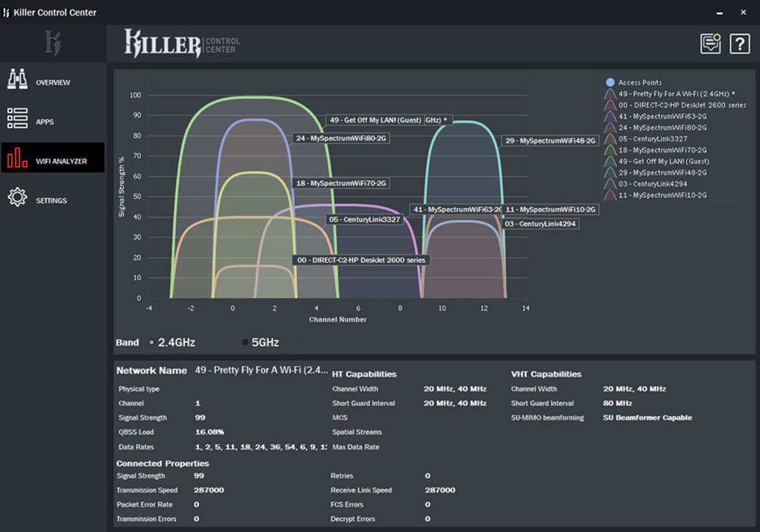This screenshot has width=760, height=532.
Task: Click legend icon for 18 - MySpectrumWiFi70-2G
Action: coord(610,149)
